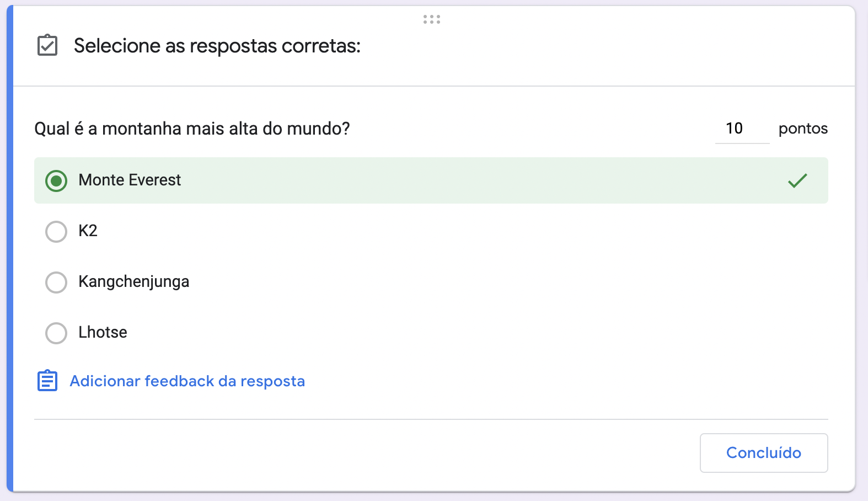The image size is (868, 501).
Task: Click the K2 option label
Action: click(x=88, y=231)
